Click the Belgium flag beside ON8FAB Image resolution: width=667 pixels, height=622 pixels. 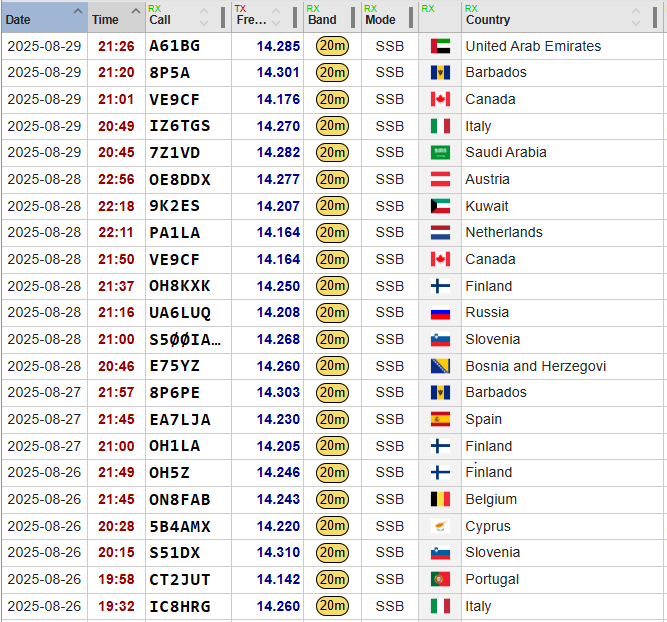coord(440,499)
